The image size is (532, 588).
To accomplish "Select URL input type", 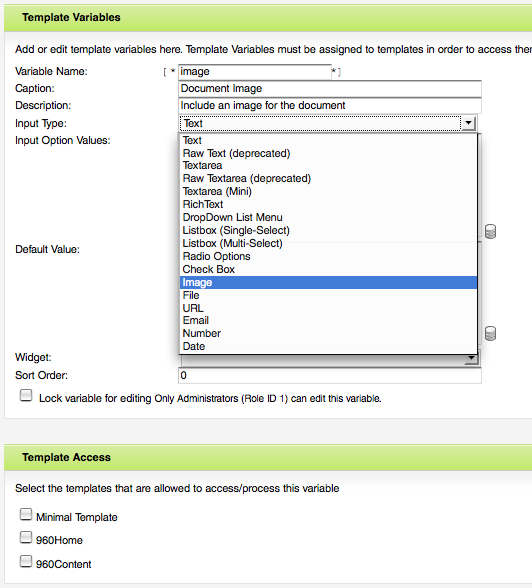I will (x=328, y=308).
